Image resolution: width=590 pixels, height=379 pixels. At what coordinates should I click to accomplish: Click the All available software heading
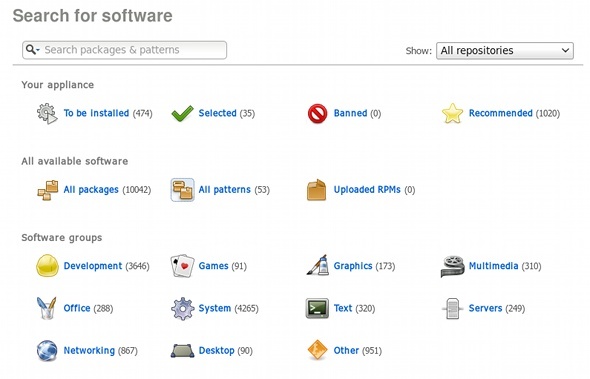point(75,161)
